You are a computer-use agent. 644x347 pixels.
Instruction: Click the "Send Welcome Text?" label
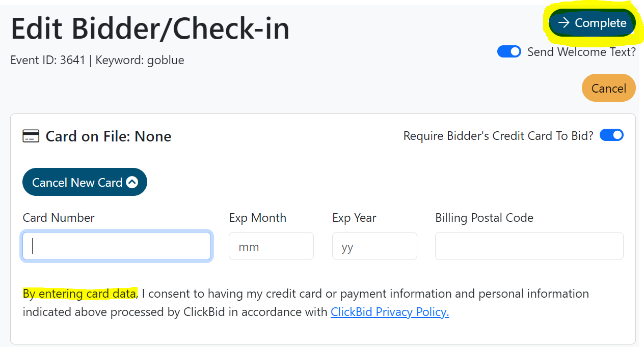click(x=581, y=52)
